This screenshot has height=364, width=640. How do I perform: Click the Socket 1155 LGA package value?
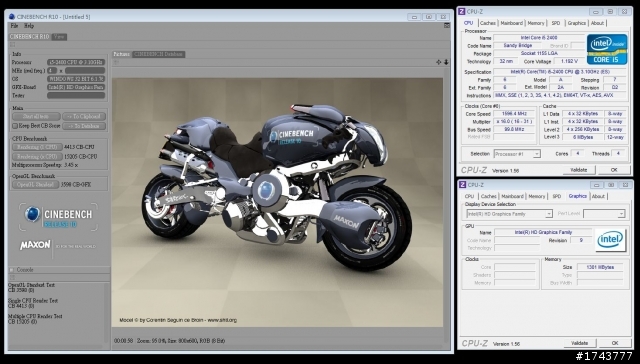[539, 53]
